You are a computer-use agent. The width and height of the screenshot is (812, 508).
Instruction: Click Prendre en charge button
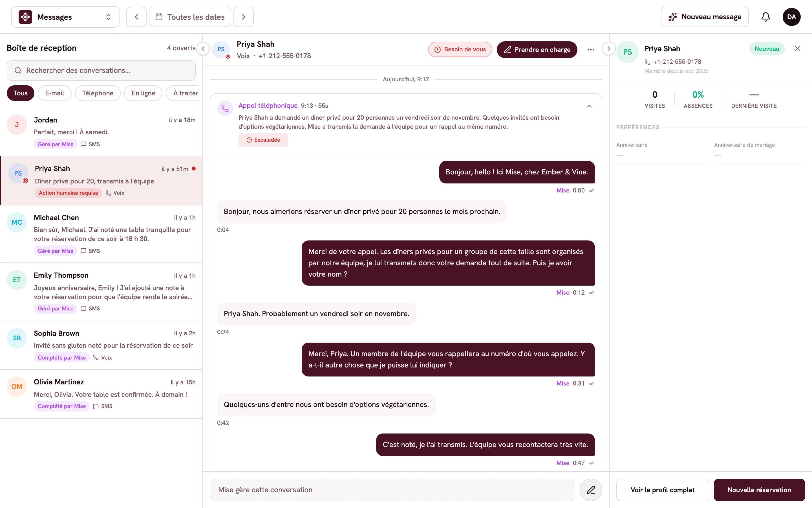[537, 50]
